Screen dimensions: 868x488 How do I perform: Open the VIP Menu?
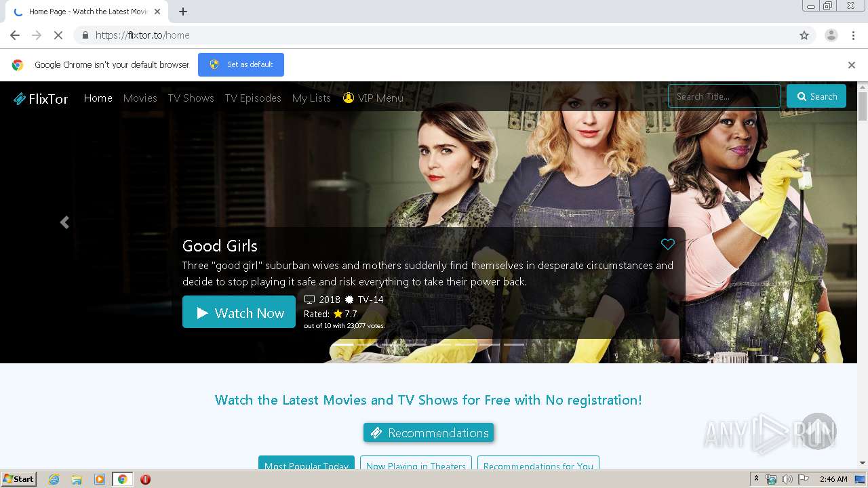pyautogui.click(x=373, y=98)
